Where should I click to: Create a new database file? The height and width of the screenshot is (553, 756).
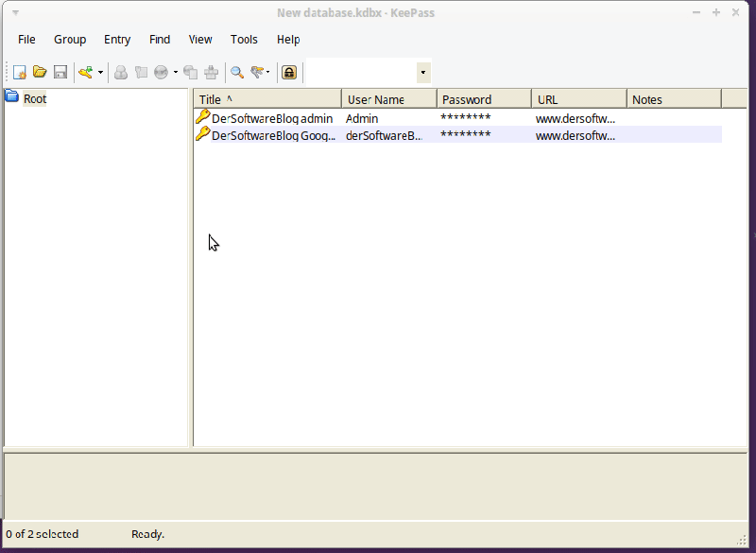19,72
